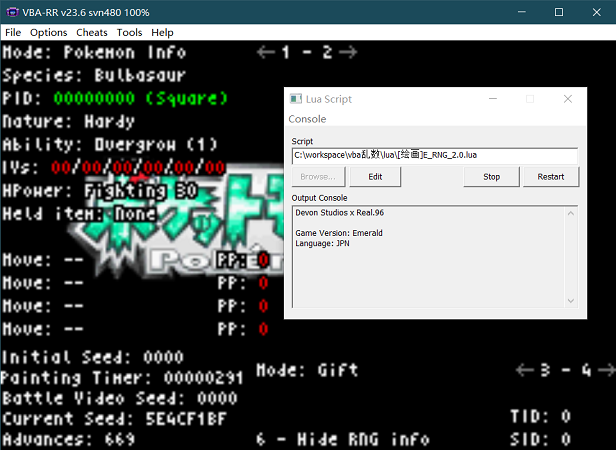Click inside the Output Console text area
Screen dimensions: 616x450
pyautogui.click(x=428, y=260)
